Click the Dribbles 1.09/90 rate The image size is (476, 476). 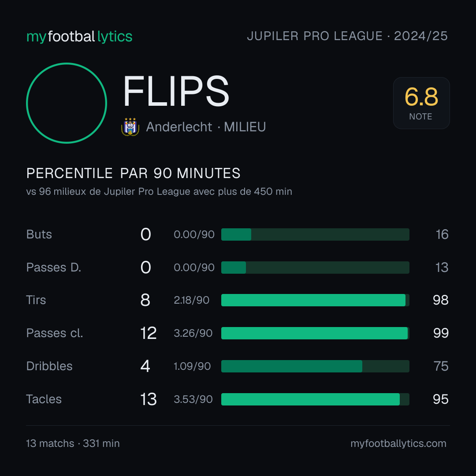click(x=192, y=366)
